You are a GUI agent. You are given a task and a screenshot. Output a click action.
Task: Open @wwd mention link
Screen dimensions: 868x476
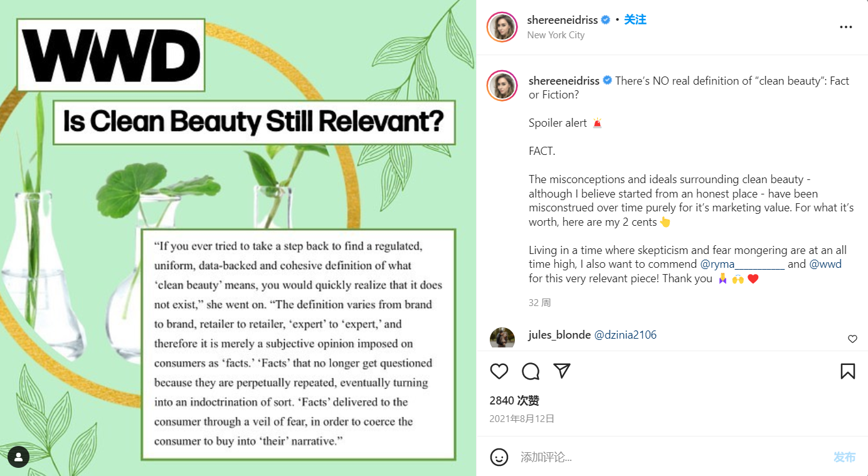(x=825, y=264)
